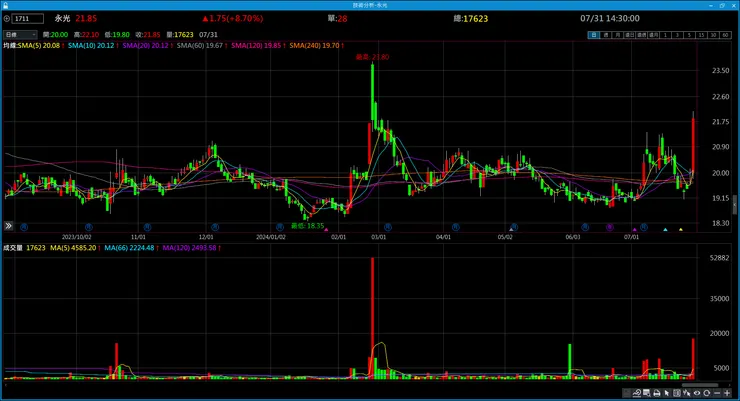Click the data table search icon in bottom toolbar
The width and height of the screenshot is (740, 401).
pyautogui.click(x=647, y=393)
